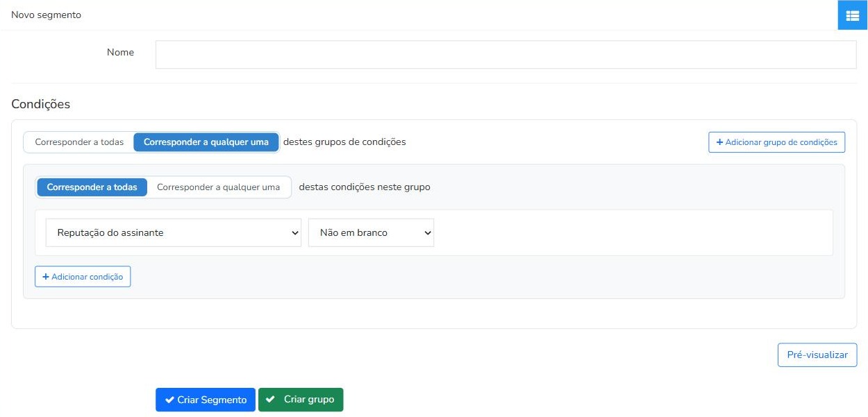Screen dimensions: 868x417
Task: Choose 'Corresponder a qualquer uma' inside the group
Action: point(219,187)
